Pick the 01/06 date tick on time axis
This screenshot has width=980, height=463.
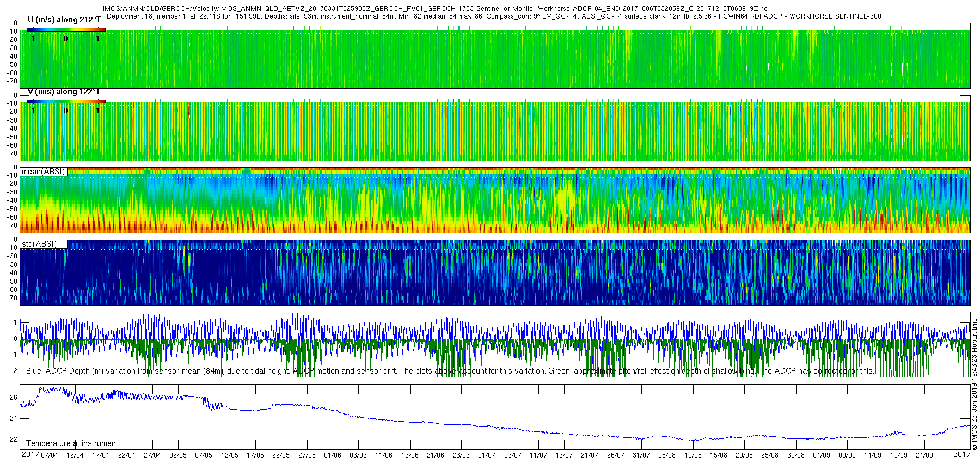(x=333, y=455)
